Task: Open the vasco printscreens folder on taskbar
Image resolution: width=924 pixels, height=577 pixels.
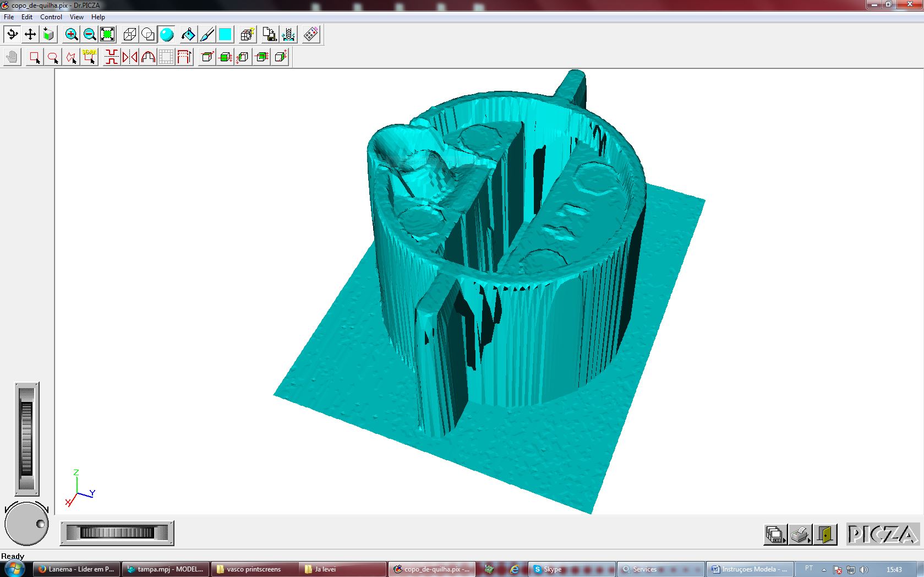Action: point(255,569)
